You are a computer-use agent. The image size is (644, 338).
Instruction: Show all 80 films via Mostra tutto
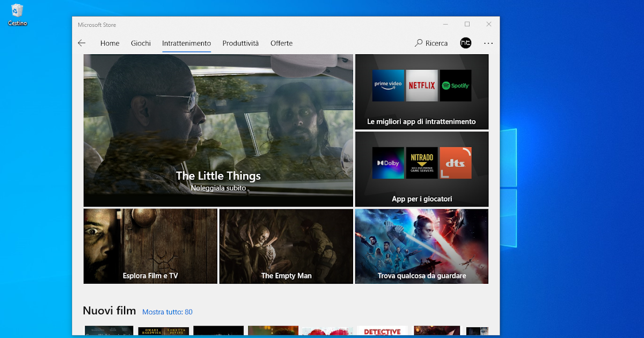tap(167, 312)
